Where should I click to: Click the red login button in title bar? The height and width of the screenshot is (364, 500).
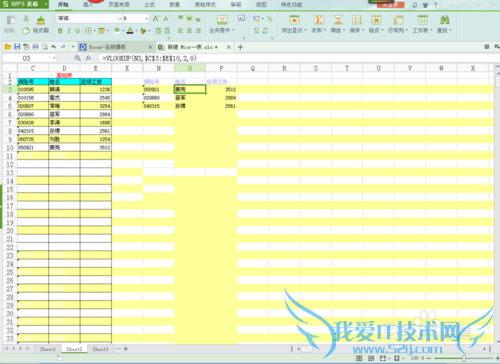pos(391,5)
